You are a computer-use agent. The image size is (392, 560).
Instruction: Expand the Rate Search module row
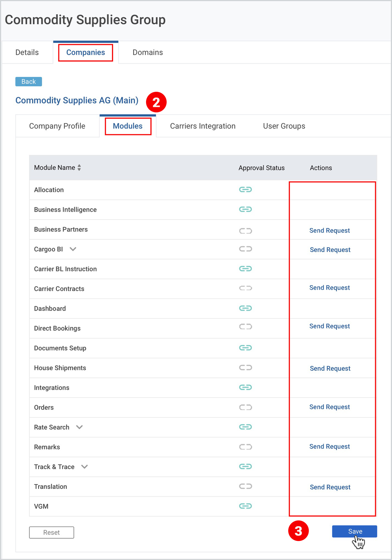click(x=79, y=427)
